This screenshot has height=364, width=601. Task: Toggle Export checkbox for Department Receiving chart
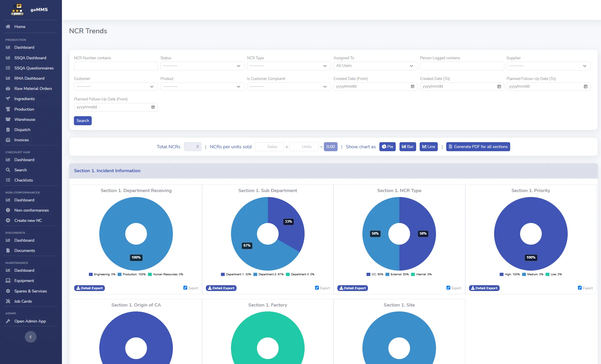click(x=185, y=288)
